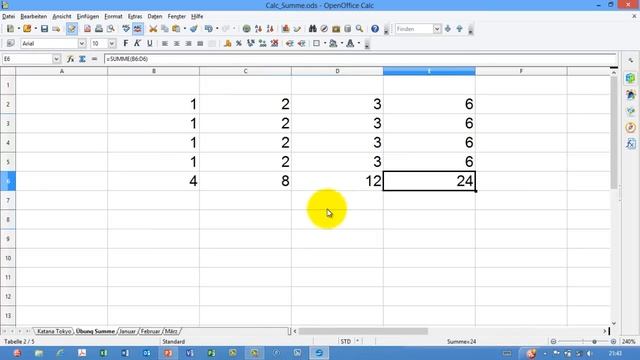Open Find & Replace binoculars icon
The width and height of the screenshot is (640, 360).
(x=313, y=29)
